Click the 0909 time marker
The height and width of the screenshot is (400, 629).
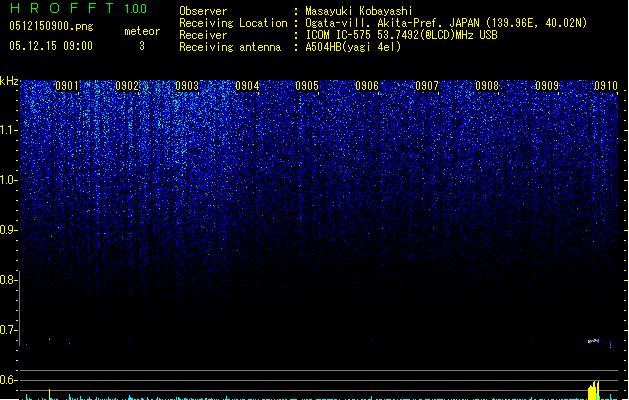[x=547, y=86]
